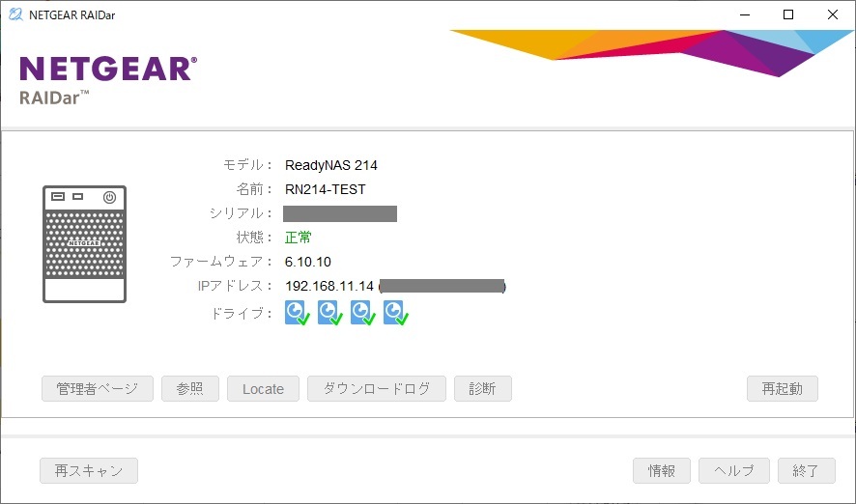Click the IP address 192.168.11.14

click(x=329, y=286)
